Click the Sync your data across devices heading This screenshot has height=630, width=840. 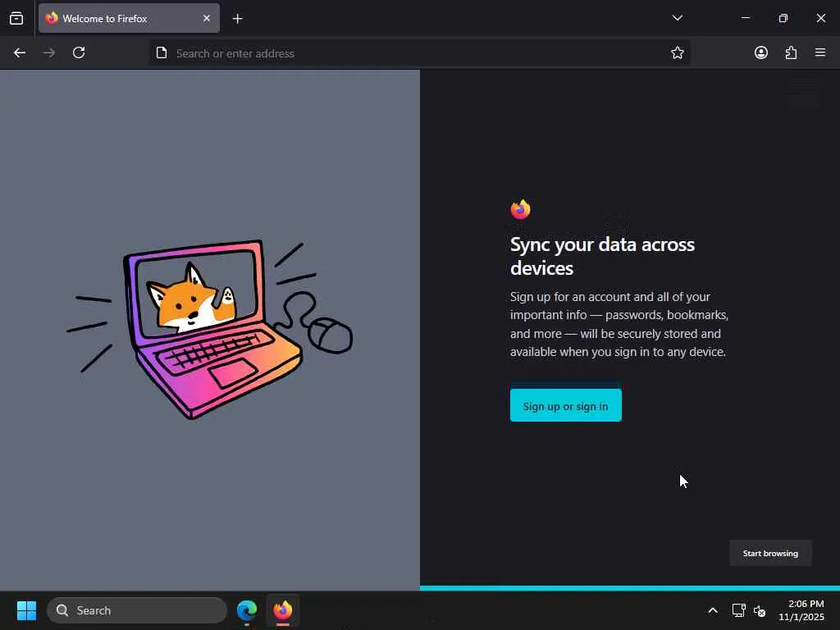click(x=602, y=256)
